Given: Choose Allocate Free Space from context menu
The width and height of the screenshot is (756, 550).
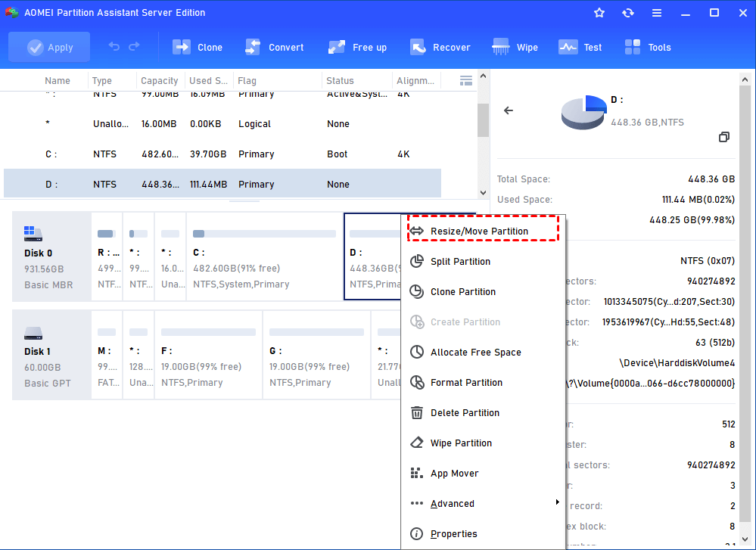Looking at the screenshot, I should pyautogui.click(x=483, y=353).
